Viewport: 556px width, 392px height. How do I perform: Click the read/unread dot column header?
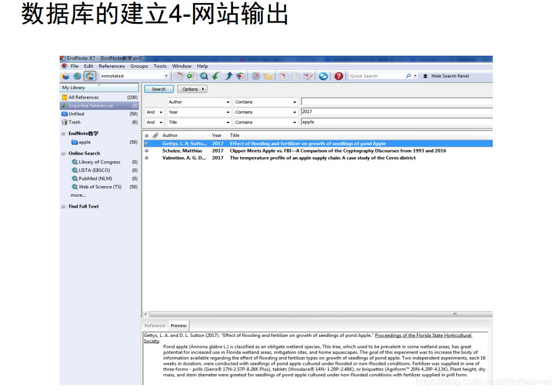(x=147, y=136)
